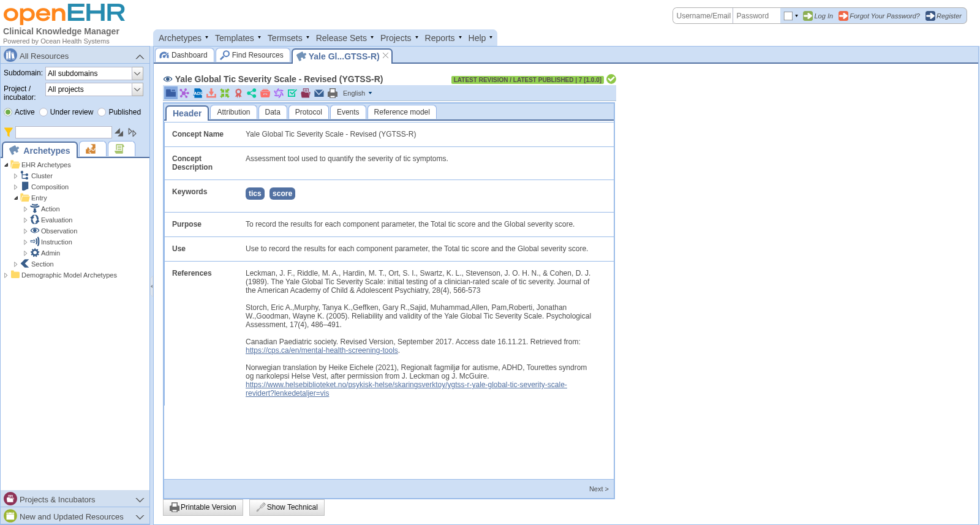
Task: Expand the Composition tree node
Action: pyautogui.click(x=16, y=187)
